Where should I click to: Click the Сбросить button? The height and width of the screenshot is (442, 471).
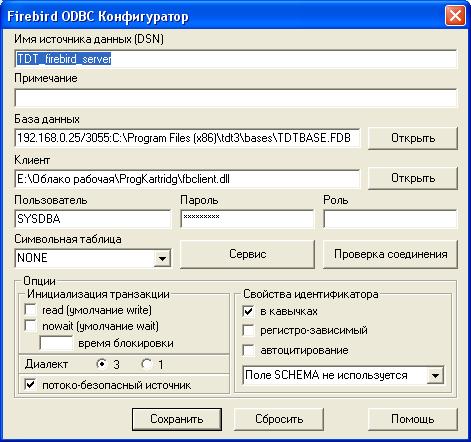(x=279, y=419)
